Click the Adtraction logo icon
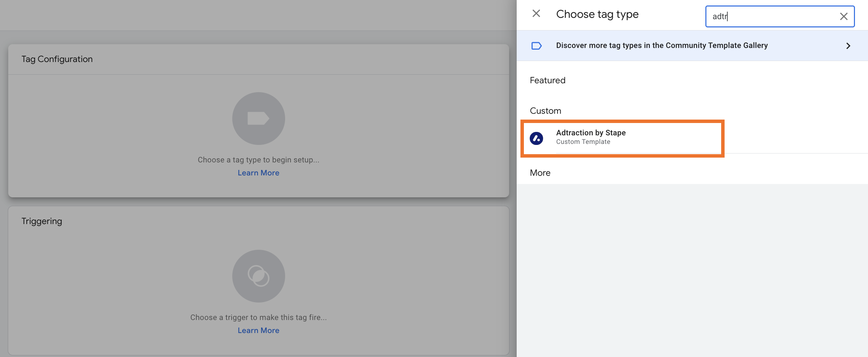 [536, 138]
